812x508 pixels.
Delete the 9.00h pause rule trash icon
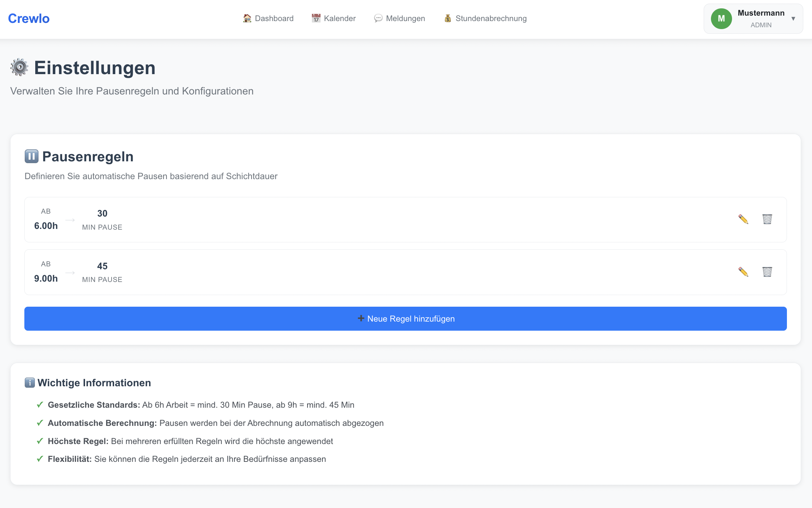[767, 272]
